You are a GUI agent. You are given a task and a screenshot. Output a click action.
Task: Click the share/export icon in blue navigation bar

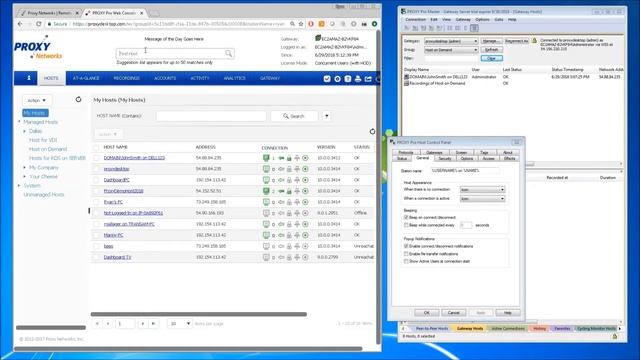coord(368,79)
